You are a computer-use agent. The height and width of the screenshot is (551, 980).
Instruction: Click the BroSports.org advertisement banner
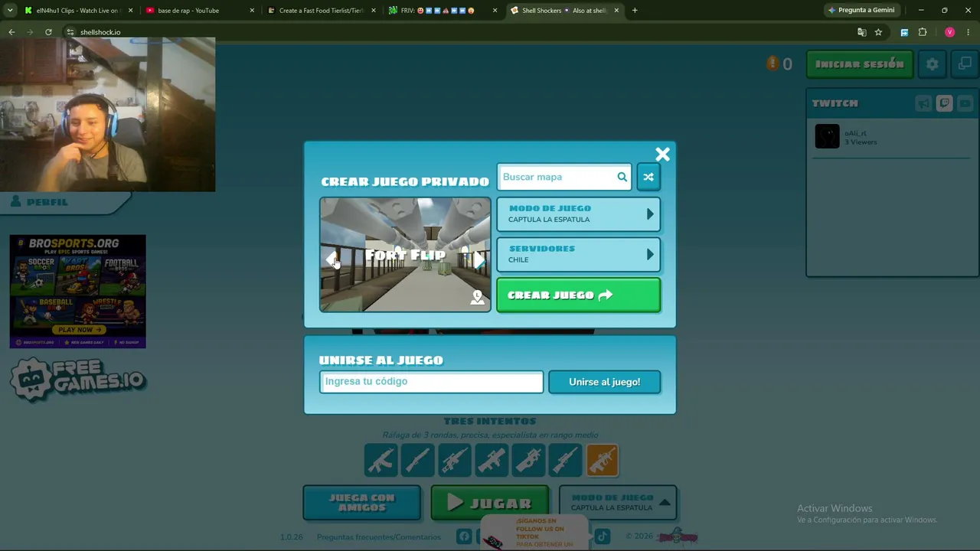pos(77,292)
